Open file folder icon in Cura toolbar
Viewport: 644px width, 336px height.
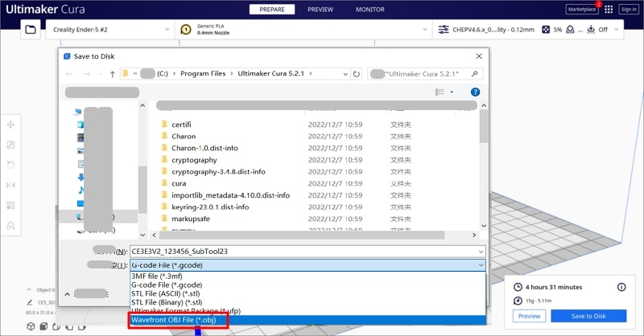31,30
